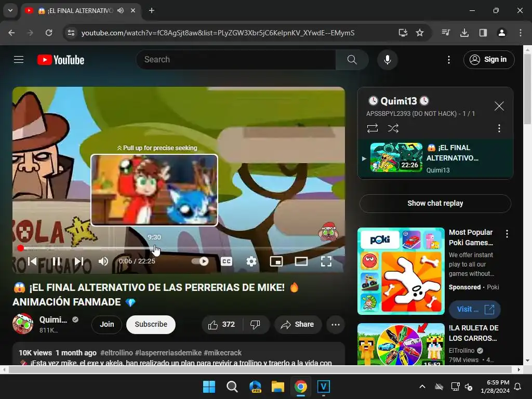This screenshot has height=399, width=532.
Task: Click the Sign in button
Action: [x=488, y=60]
